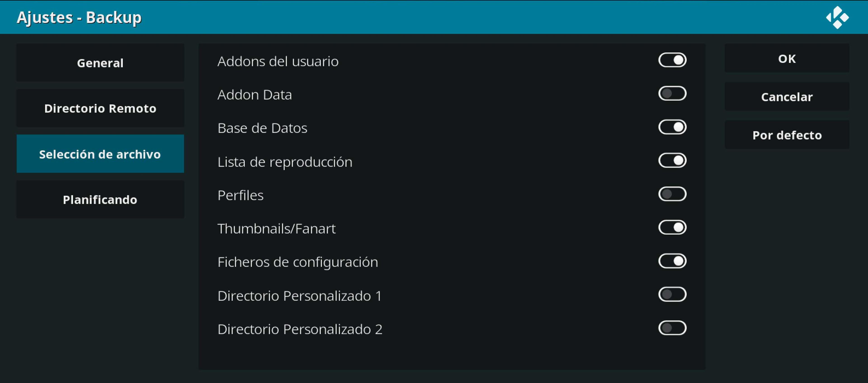The width and height of the screenshot is (868, 383).
Task: Enable Directorio Personalizado 1 backup
Action: [x=672, y=294]
